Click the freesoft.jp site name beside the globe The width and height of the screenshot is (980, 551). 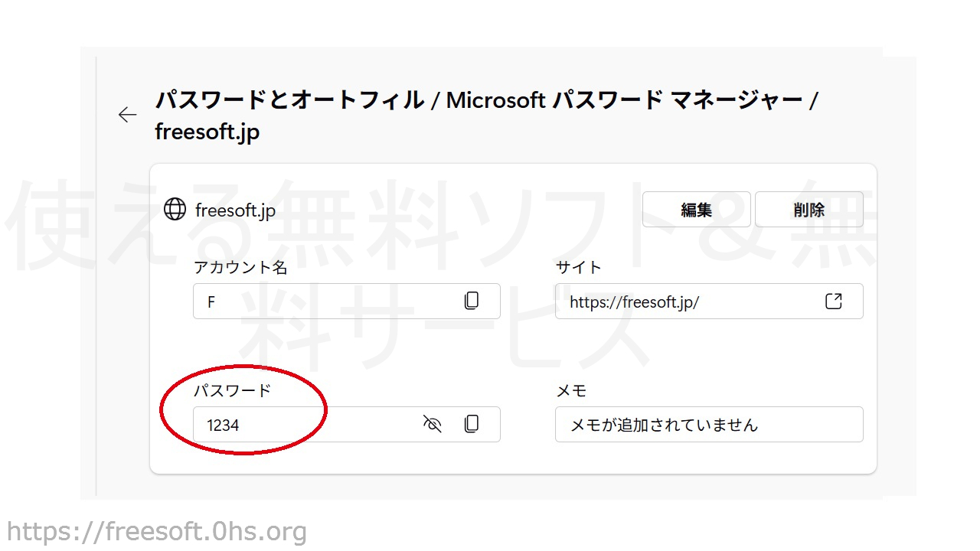[235, 210]
